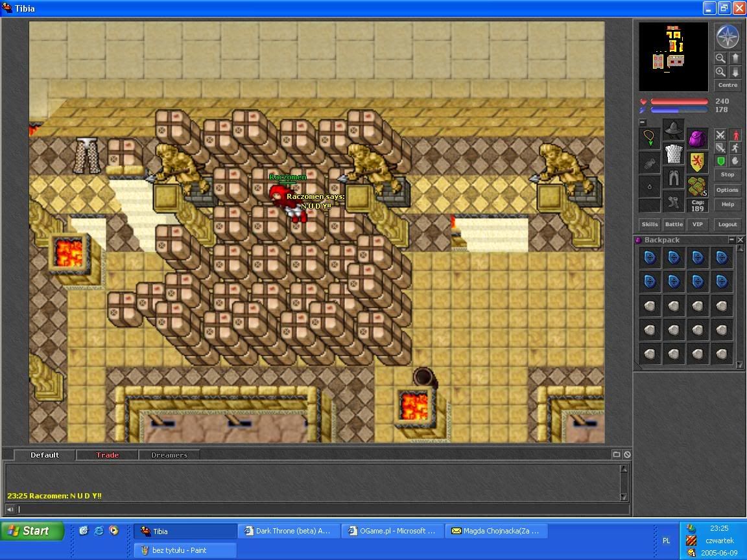Close the Backpack container
The image size is (747, 560).
pyautogui.click(x=740, y=240)
